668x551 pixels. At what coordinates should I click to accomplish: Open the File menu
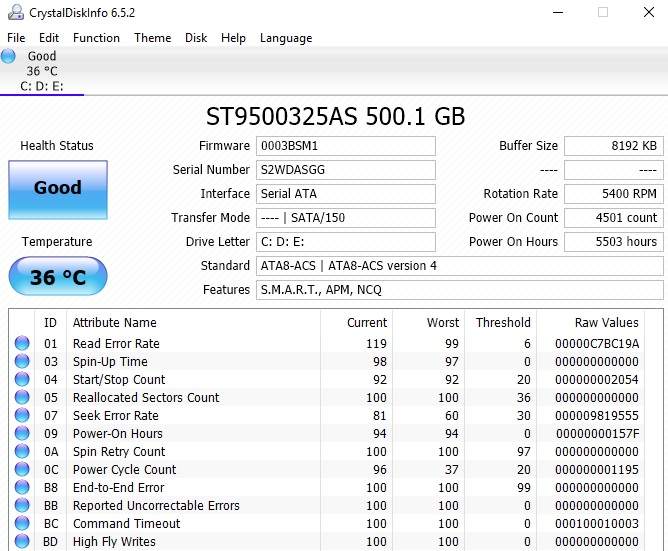point(16,38)
